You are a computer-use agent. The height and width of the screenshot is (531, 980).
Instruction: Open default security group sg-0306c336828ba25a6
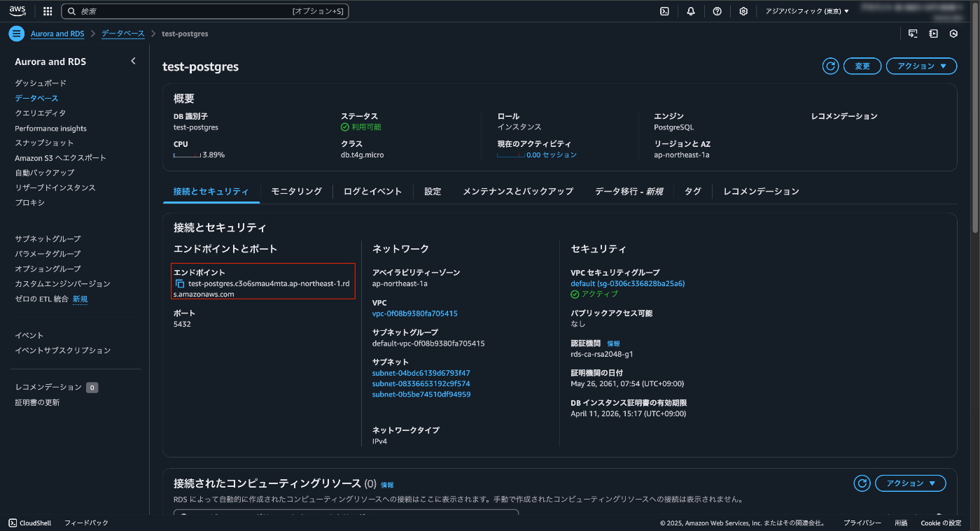pos(628,283)
